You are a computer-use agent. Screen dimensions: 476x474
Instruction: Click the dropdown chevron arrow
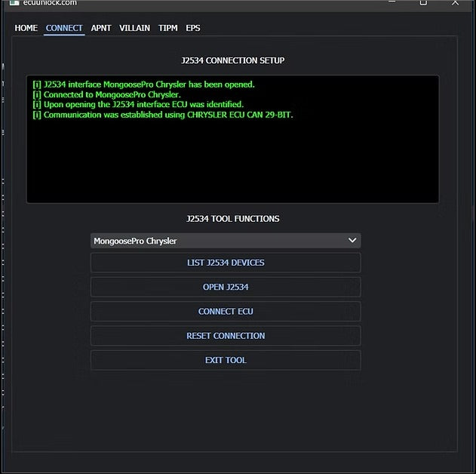coord(352,241)
